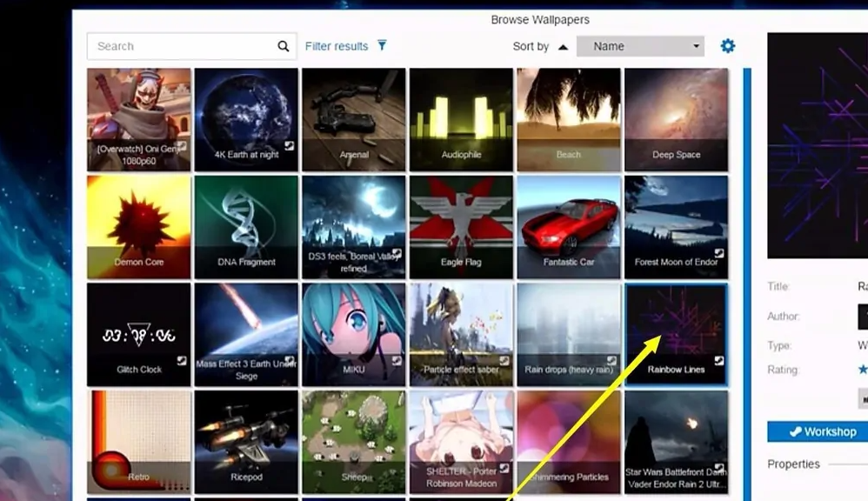Click the blue rating star
The width and height of the screenshot is (868, 501).
[x=863, y=370]
